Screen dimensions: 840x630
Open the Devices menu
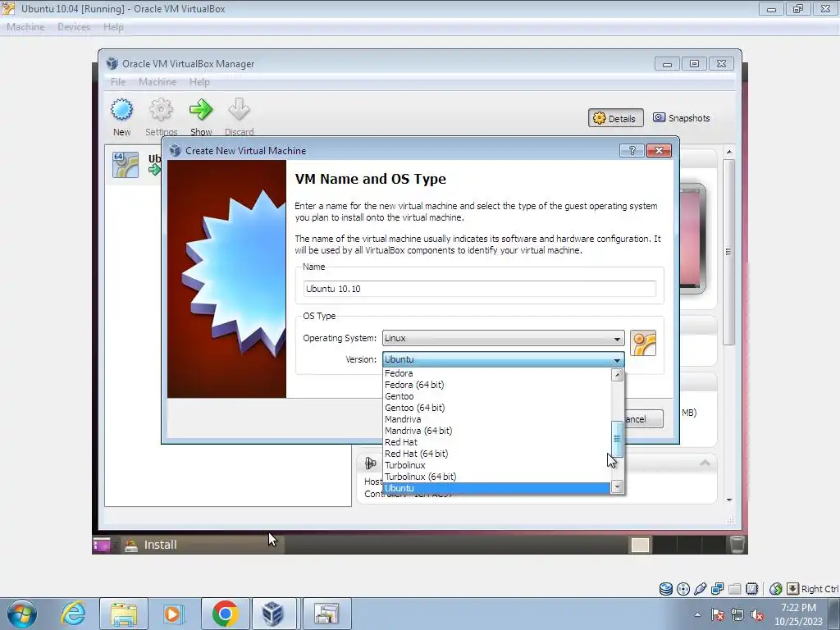pos(73,27)
